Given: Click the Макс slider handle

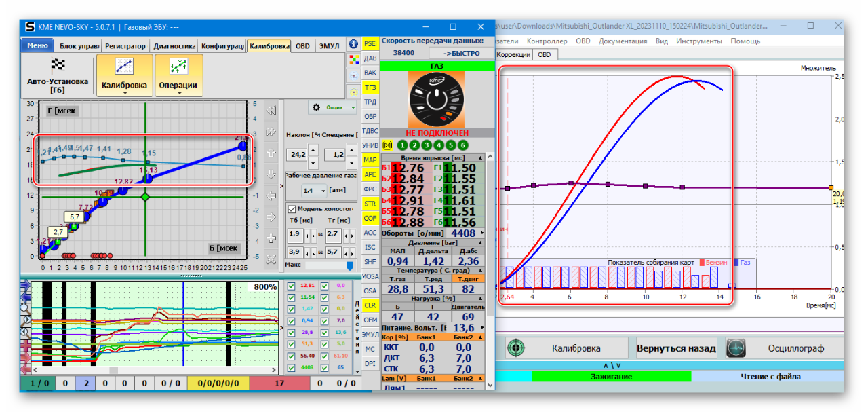Looking at the screenshot, I should coord(350,265).
